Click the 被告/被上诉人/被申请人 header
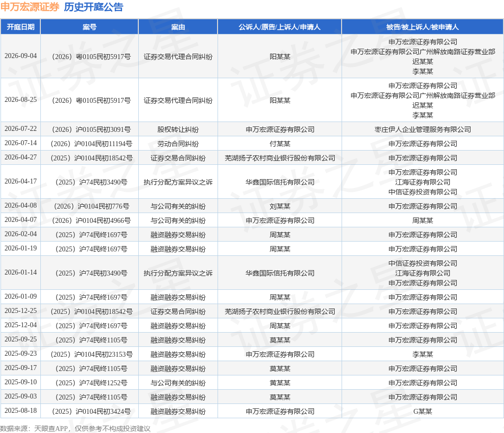Viewport: 504px width, 433px height. coord(423,27)
